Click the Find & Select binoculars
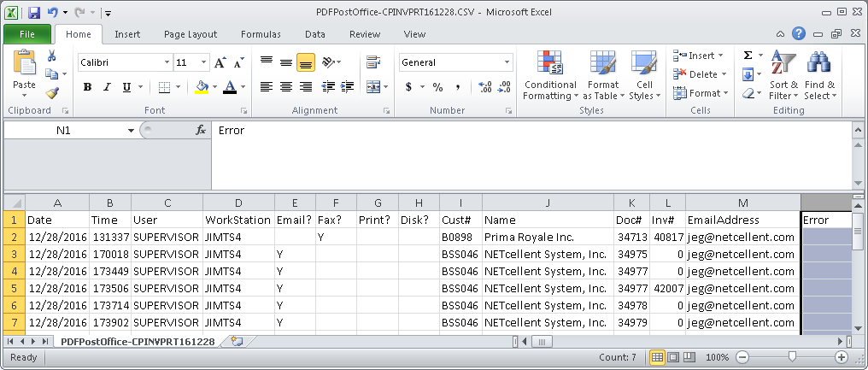This screenshot has width=868, height=370. 820,77
